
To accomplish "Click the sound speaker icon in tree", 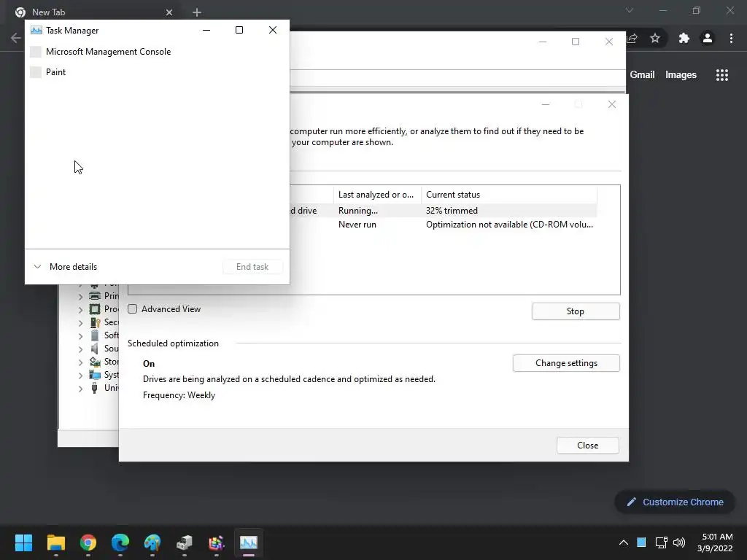I will pos(95,349).
